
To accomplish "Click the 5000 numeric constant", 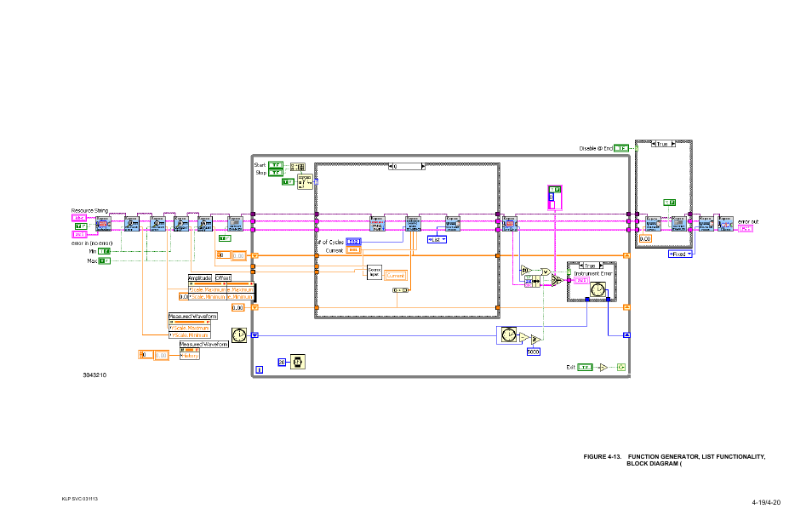I will click(534, 352).
